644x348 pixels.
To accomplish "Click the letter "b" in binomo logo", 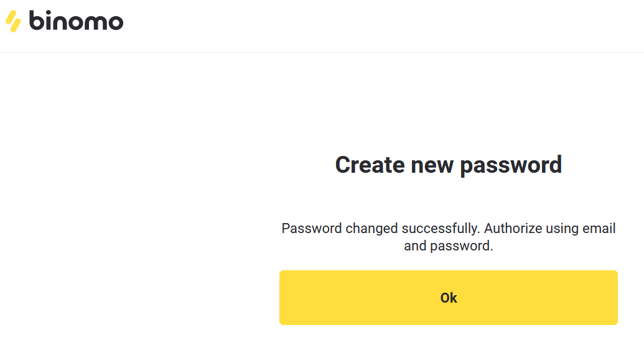I will (37, 21).
